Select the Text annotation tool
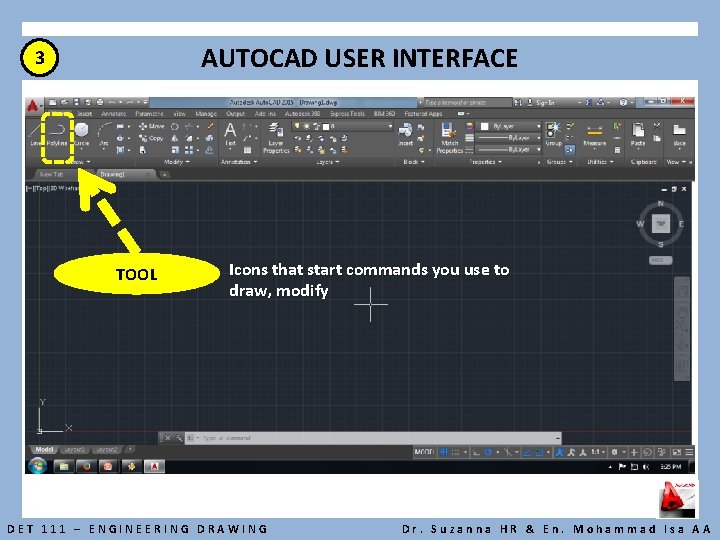720x540 pixels. point(230,134)
